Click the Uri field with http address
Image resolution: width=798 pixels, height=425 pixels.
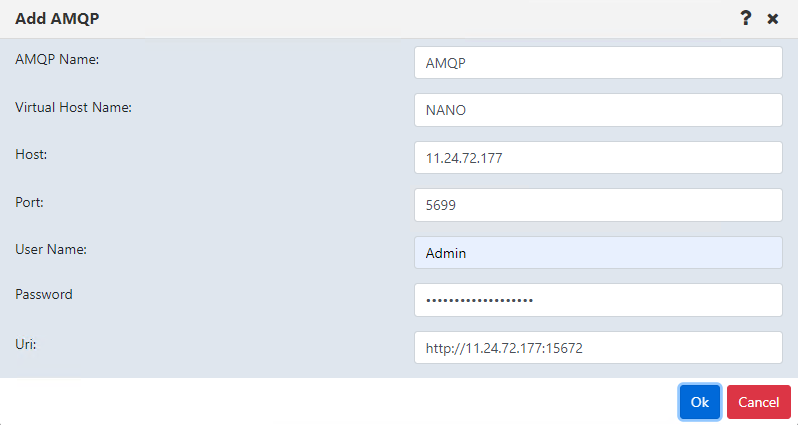click(598, 348)
